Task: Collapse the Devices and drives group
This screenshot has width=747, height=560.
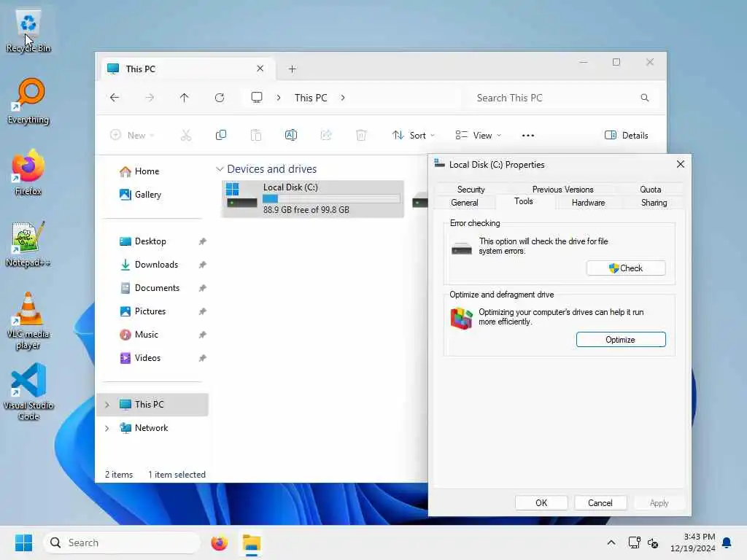Action: pyautogui.click(x=220, y=169)
